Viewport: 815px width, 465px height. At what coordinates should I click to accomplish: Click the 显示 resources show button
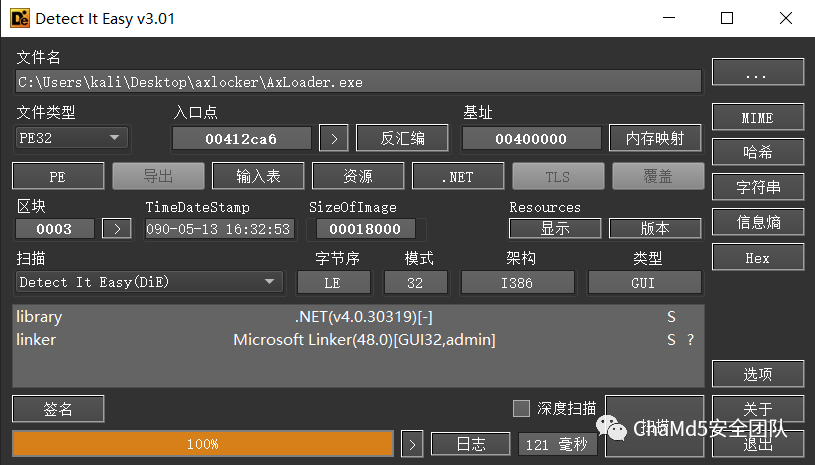coord(555,229)
